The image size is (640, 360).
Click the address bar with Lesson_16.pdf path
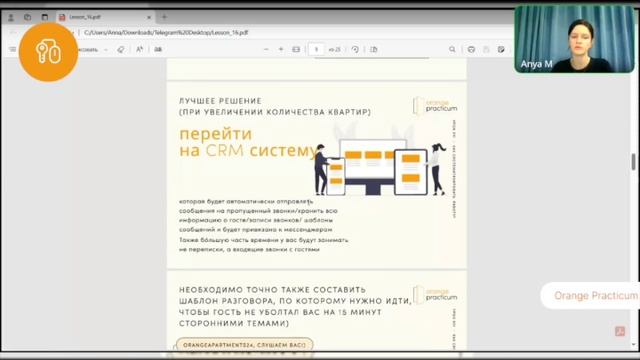click(166, 32)
